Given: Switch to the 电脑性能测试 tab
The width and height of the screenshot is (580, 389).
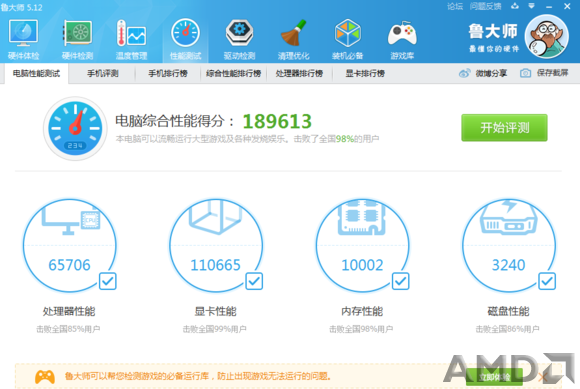Looking at the screenshot, I should coord(36,74).
